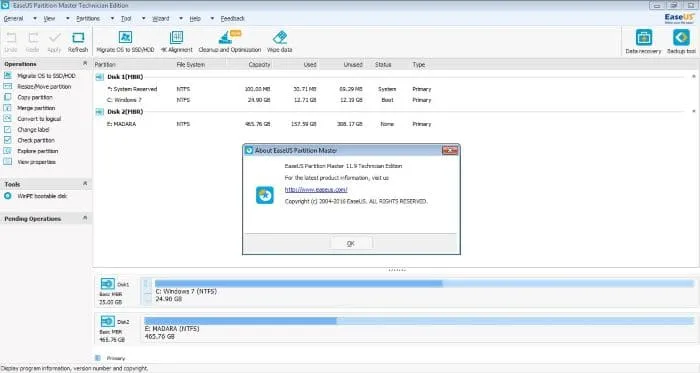The height and width of the screenshot is (373, 700).
Task: Open the Feedback menu item
Action: tap(233, 19)
